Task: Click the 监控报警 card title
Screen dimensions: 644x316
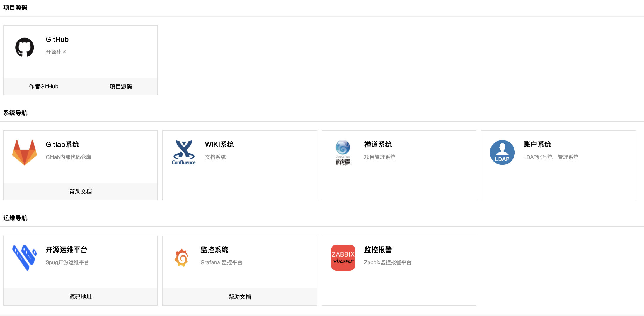Action: [x=378, y=250]
